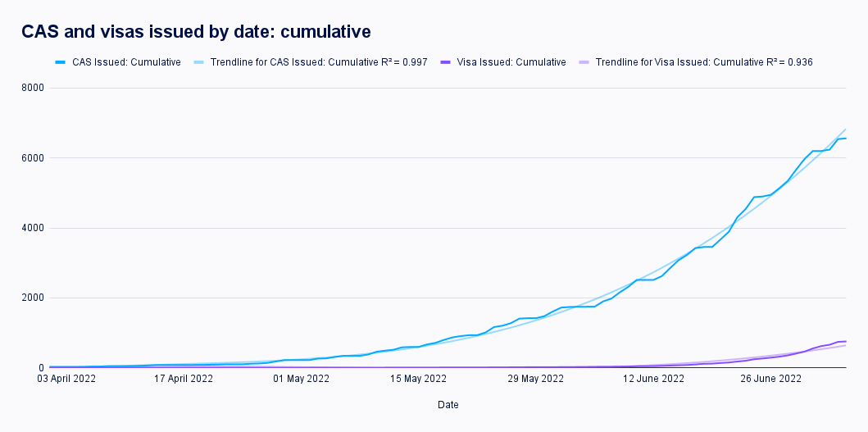The width and height of the screenshot is (868, 432).
Task: Click the light purple Visa trendline legend swatch
Action: click(x=584, y=62)
